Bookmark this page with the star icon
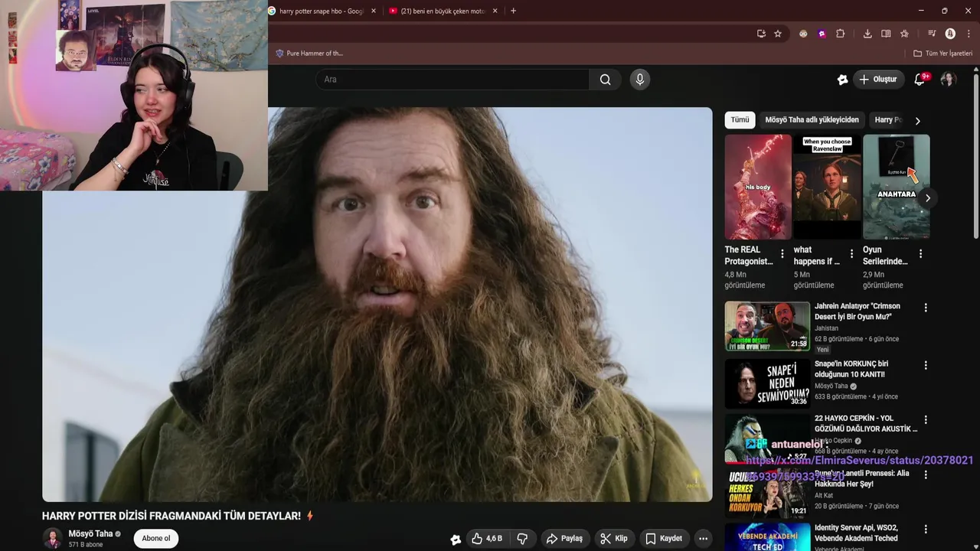980x551 pixels. (x=778, y=34)
